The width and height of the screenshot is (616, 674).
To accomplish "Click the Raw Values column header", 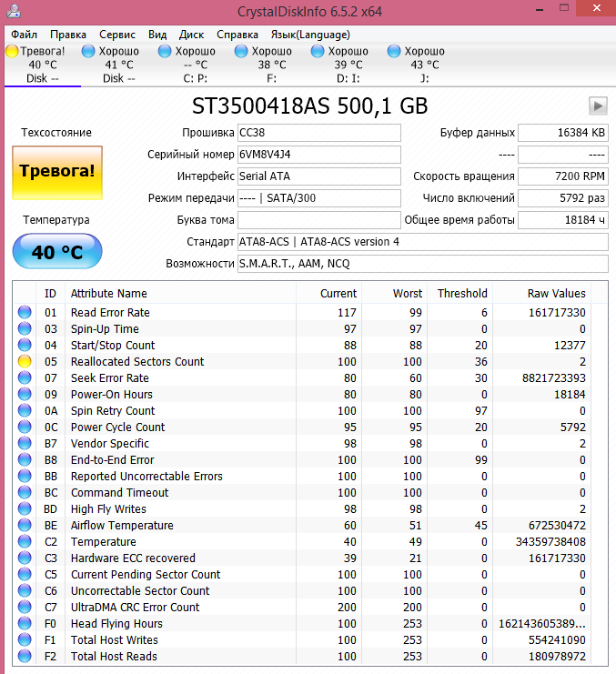I will tap(542, 293).
